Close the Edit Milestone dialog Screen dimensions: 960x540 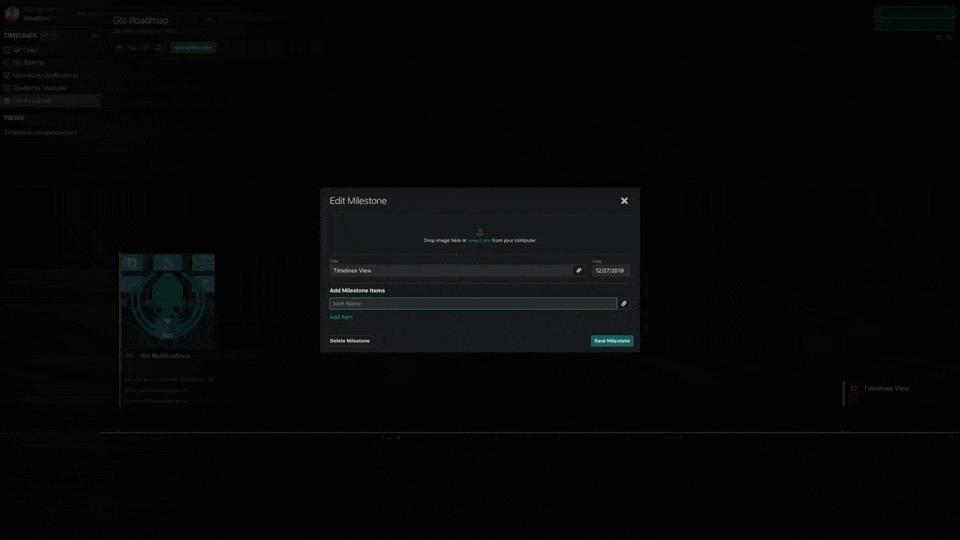tap(624, 201)
